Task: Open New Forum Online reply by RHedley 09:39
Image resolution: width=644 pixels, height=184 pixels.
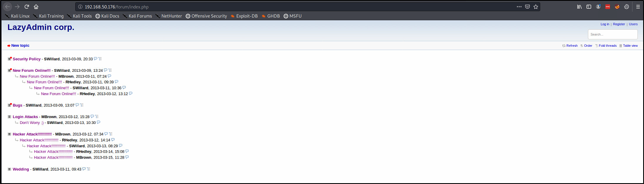Action: click(x=44, y=82)
